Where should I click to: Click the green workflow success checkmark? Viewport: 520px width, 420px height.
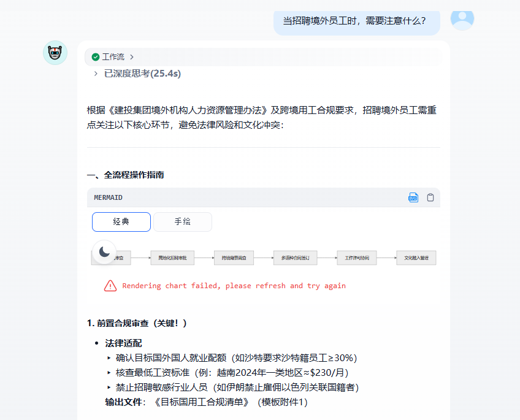96,57
